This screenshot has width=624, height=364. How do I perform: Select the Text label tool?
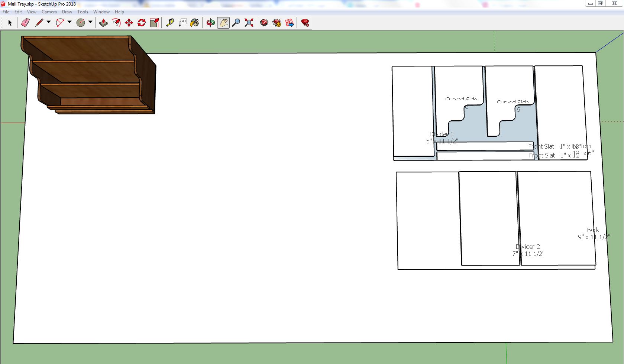[x=182, y=23]
